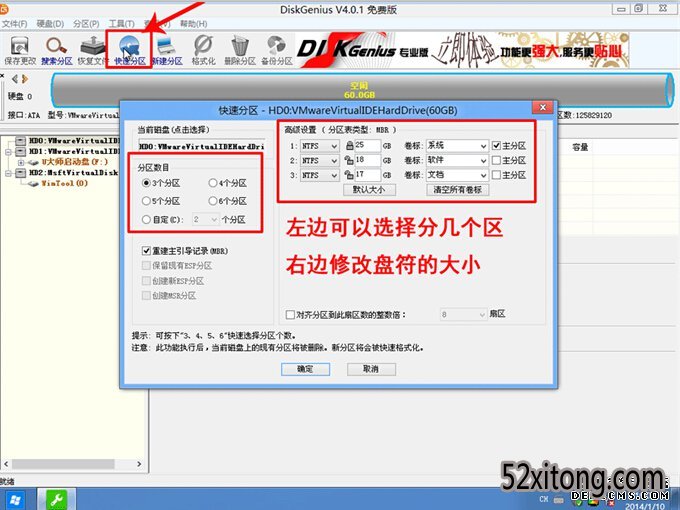Toggle lock icon for partition 1 size
This screenshot has width=680, height=510.
coord(349,146)
